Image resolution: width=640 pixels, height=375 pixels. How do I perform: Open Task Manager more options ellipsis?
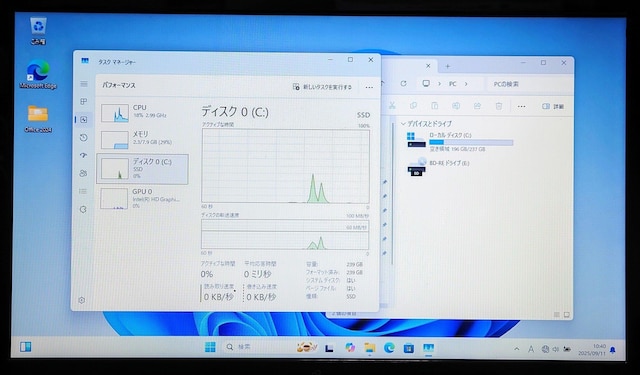click(x=369, y=87)
